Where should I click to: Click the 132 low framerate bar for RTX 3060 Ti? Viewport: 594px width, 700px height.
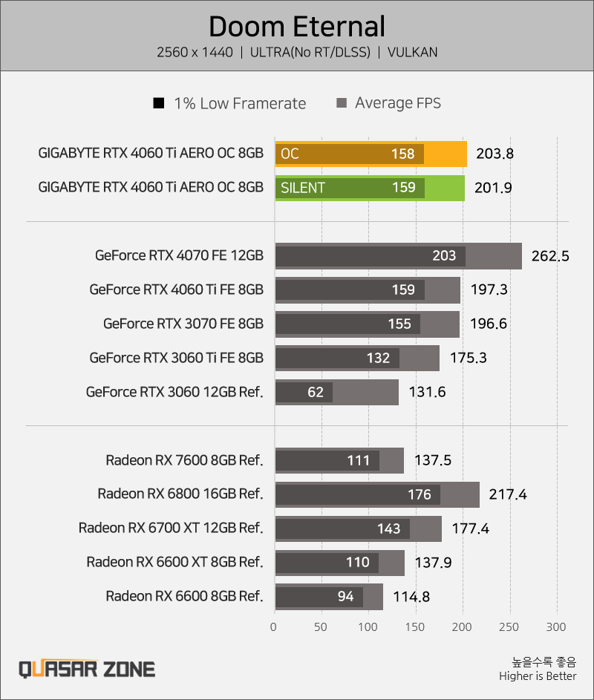pos(338,358)
